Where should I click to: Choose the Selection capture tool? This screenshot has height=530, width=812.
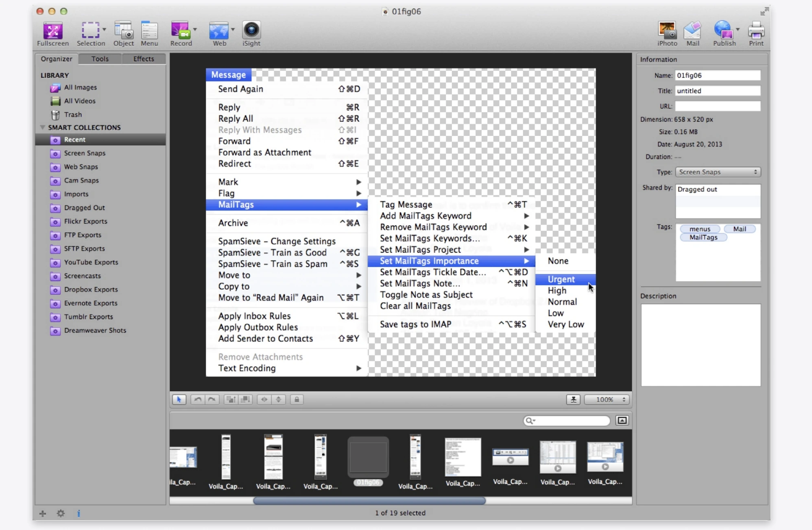click(x=90, y=34)
